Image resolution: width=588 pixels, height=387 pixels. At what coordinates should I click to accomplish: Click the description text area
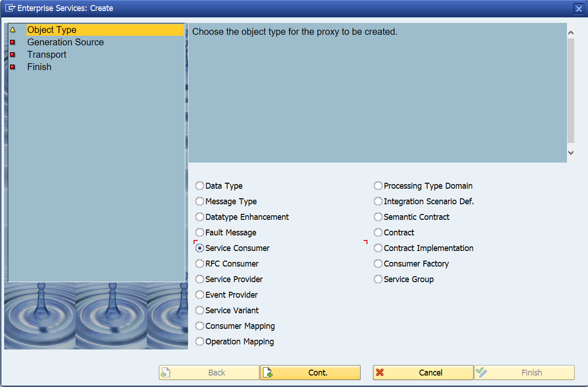[x=378, y=93]
